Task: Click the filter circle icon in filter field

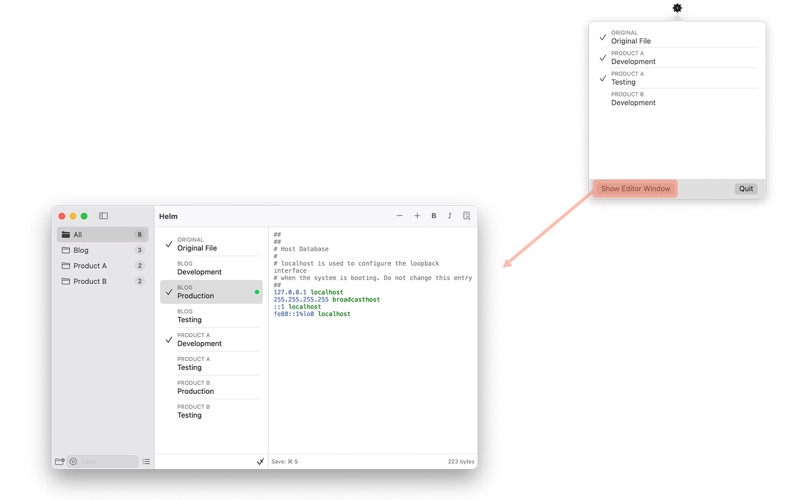Action: pos(73,461)
